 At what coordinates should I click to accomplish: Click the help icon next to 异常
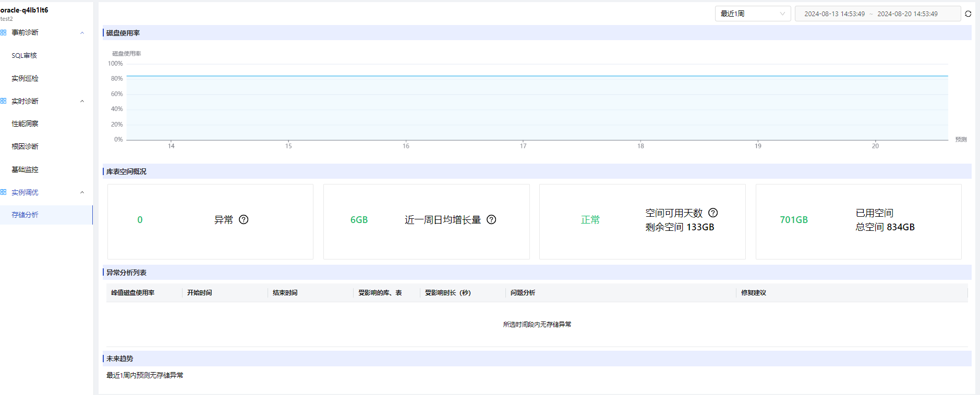[244, 219]
